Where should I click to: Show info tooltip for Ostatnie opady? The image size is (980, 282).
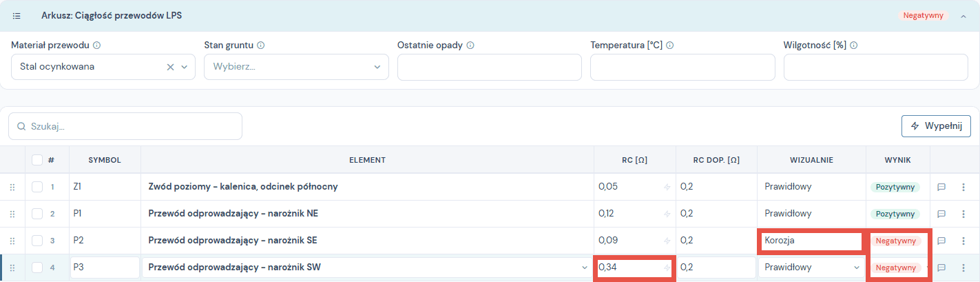tap(470, 46)
